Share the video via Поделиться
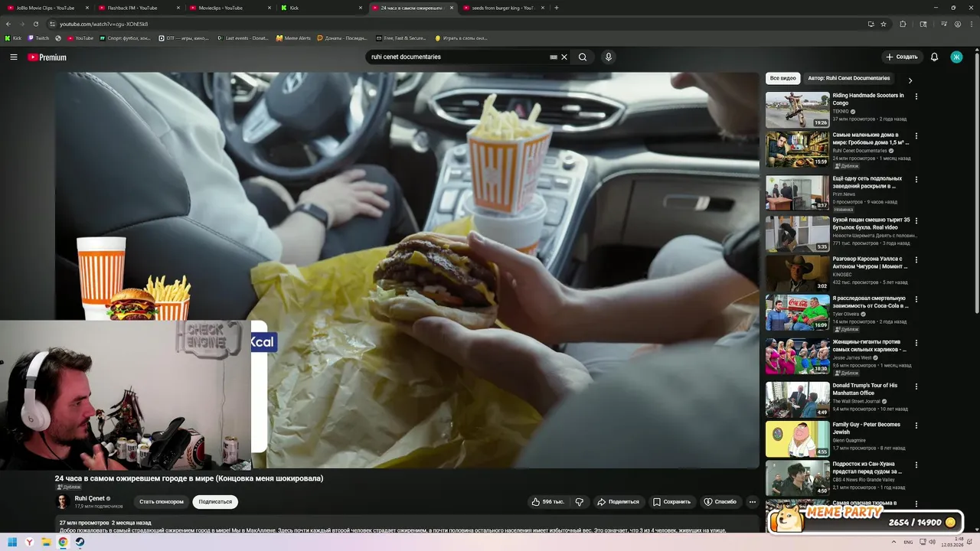The height and width of the screenshot is (551, 980). [x=619, y=502]
